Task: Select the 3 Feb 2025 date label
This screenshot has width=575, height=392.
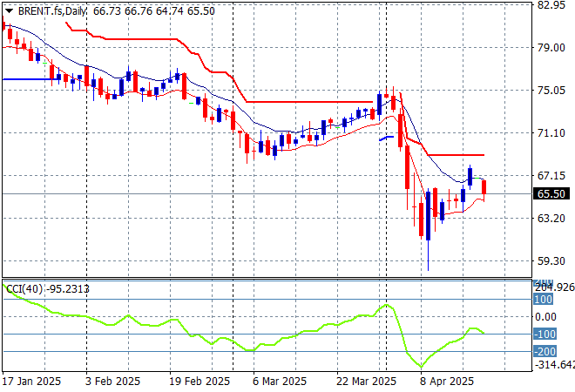Action: pos(112,382)
